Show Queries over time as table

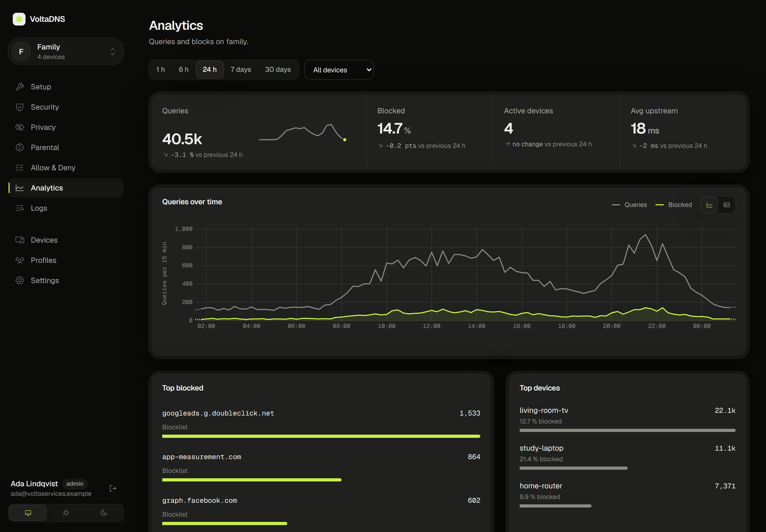[727, 205]
